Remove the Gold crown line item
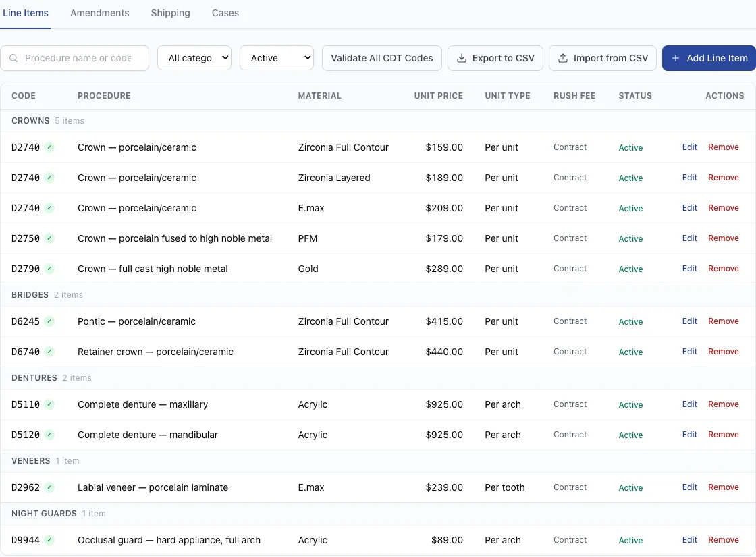756x557 pixels. [723, 269]
